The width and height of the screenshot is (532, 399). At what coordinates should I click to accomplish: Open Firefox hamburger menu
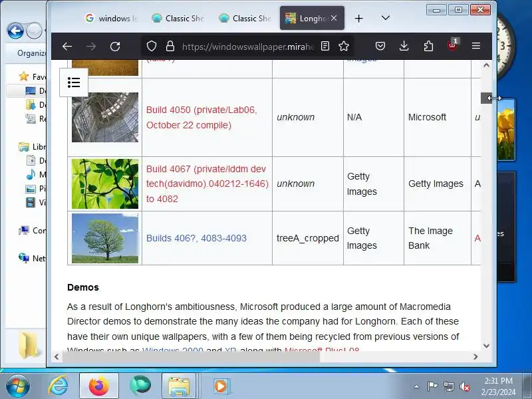point(476,46)
